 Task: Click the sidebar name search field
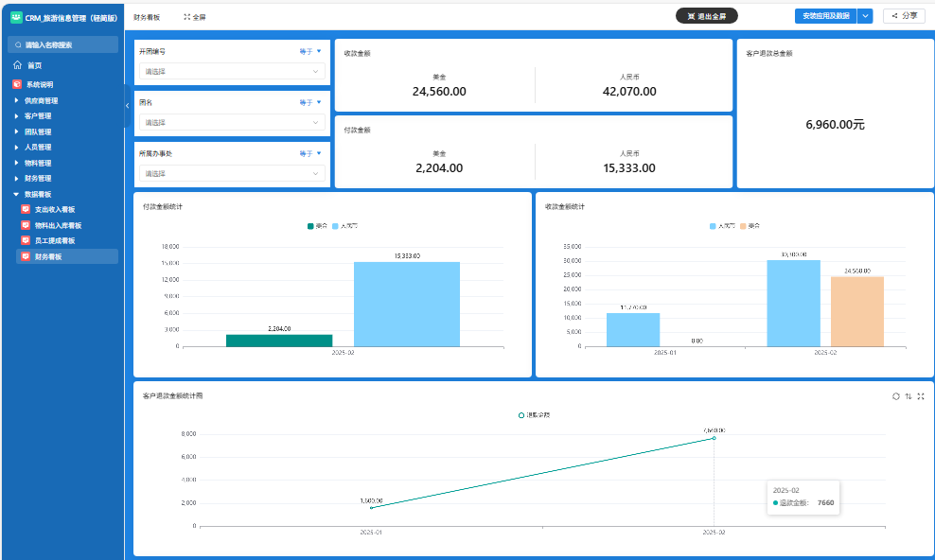click(x=62, y=44)
